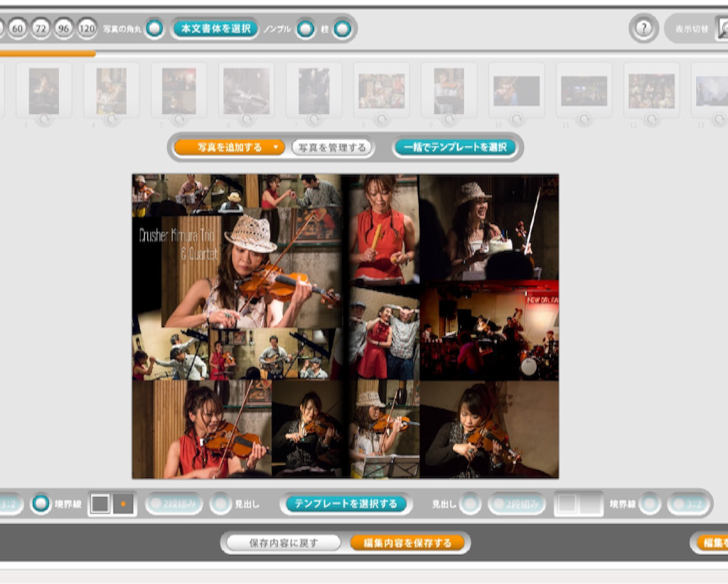The width and height of the screenshot is (728, 584).
Task: Toggle right page 境界線 border switch
Action: click(x=650, y=504)
